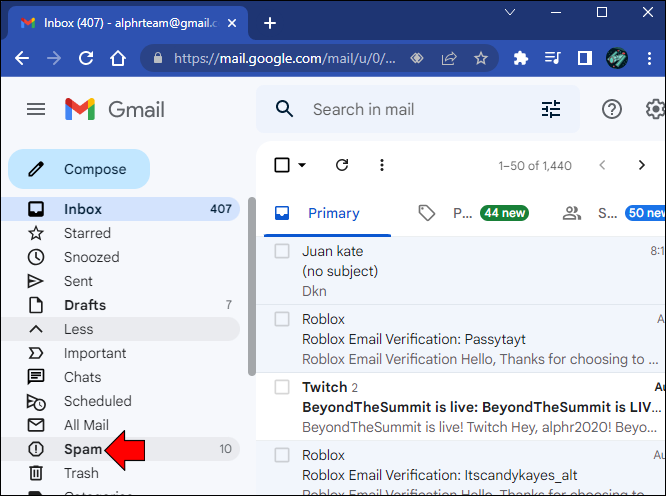Open the Snoozed folder

point(121,257)
